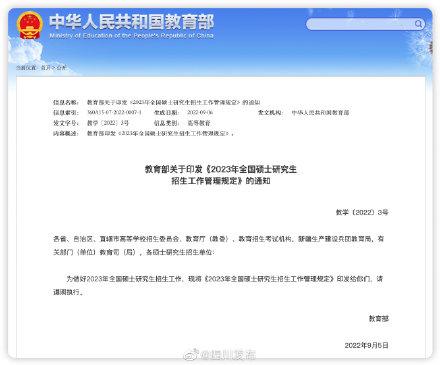Click 发文机构 value 中华人民共和国教育部
This screenshot has height=365, width=440.
click(320, 113)
